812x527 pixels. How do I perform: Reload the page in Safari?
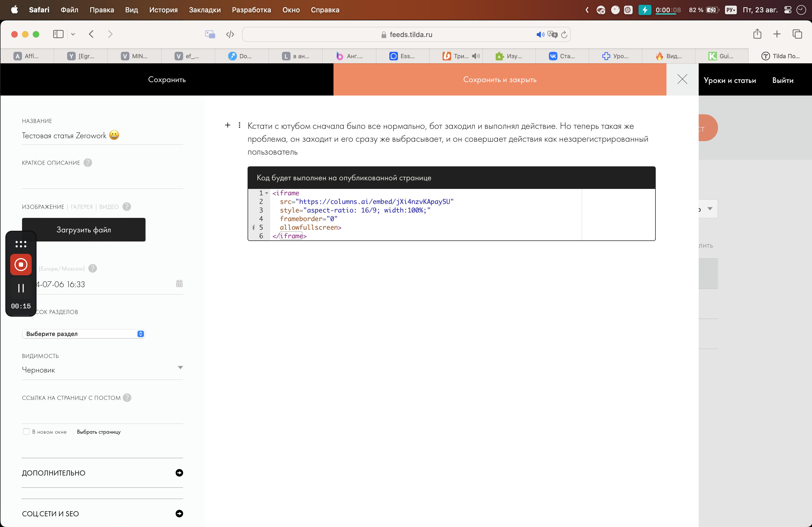pos(564,34)
